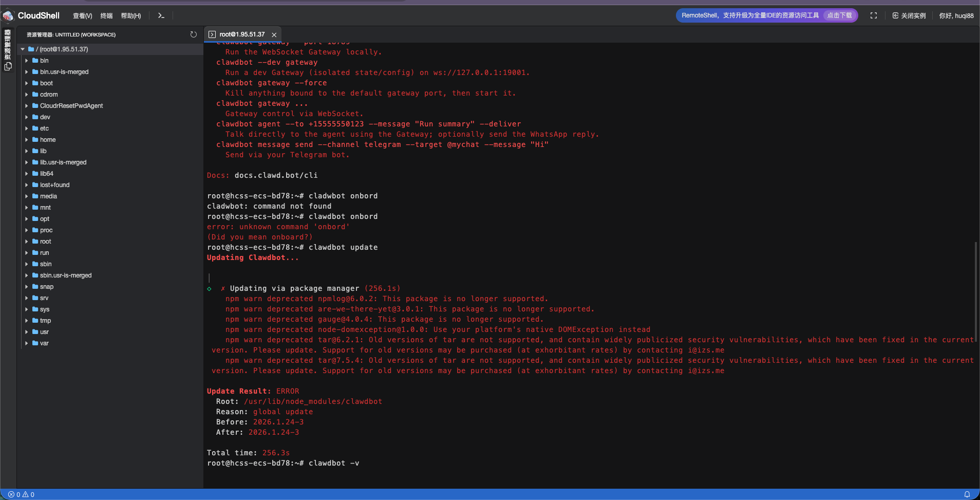Expand the run folder arrow
This screenshot has width=980, height=500.
click(x=27, y=253)
